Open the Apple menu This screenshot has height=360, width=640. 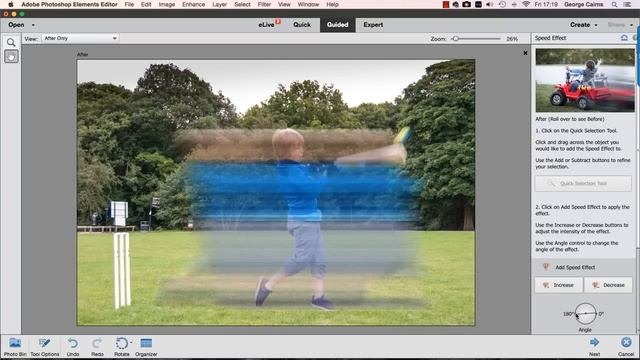pyautogui.click(x=11, y=4)
